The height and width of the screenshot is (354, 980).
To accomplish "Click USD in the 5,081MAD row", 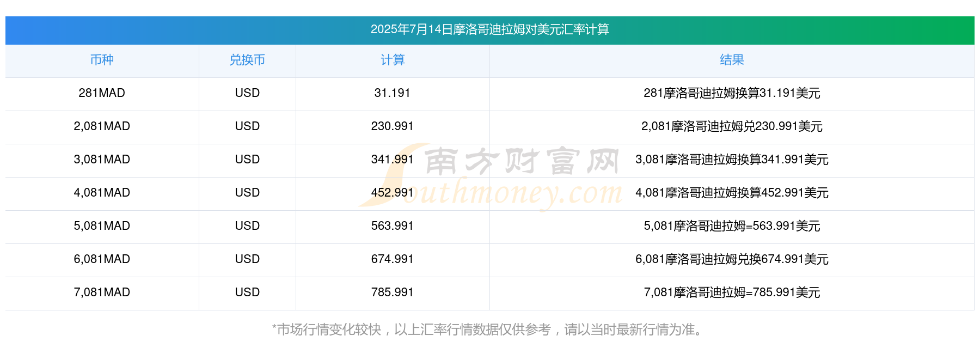I will click(247, 226).
